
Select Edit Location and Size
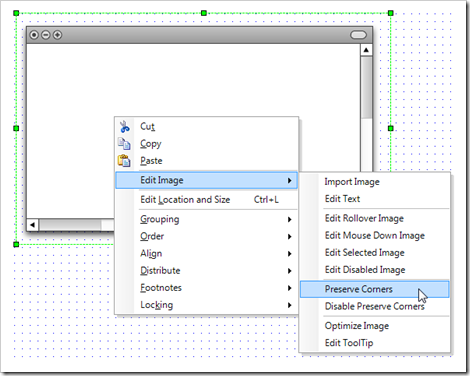tap(206, 200)
